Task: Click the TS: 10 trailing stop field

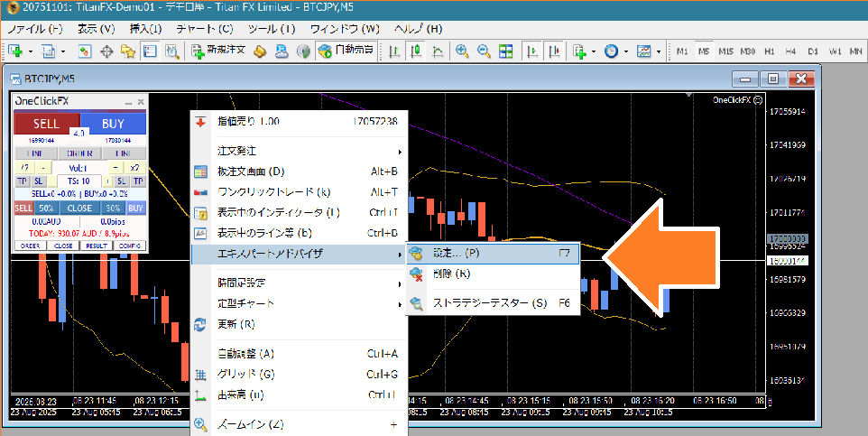Action: (x=79, y=181)
